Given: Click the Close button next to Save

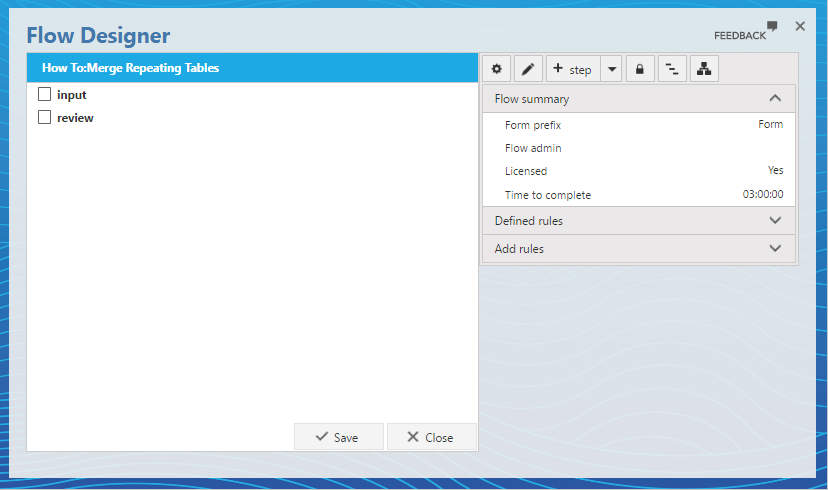Looking at the screenshot, I should (x=431, y=437).
